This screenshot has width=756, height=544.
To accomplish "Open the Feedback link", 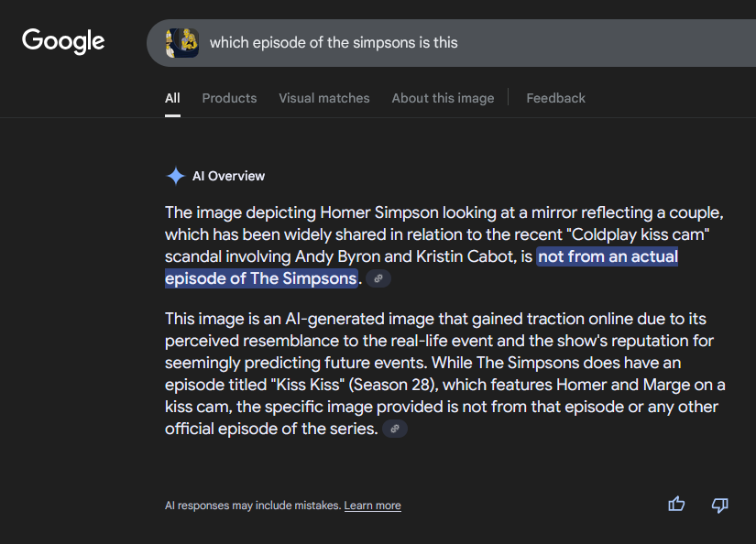I will (555, 98).
